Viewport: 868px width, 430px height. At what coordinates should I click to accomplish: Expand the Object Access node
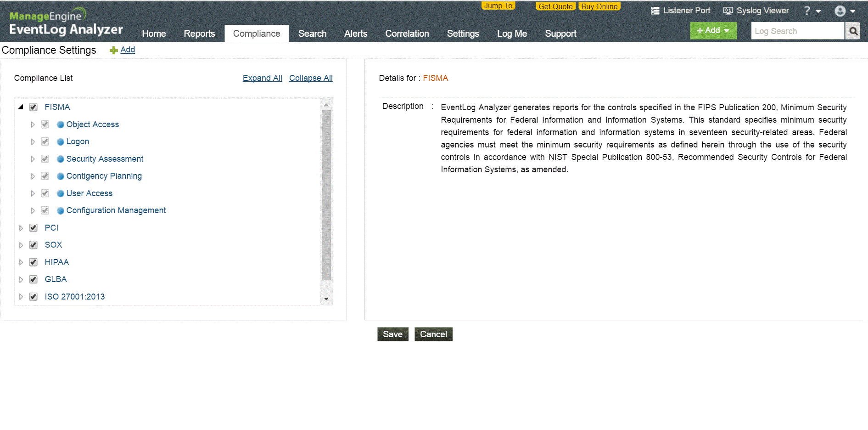32,124
